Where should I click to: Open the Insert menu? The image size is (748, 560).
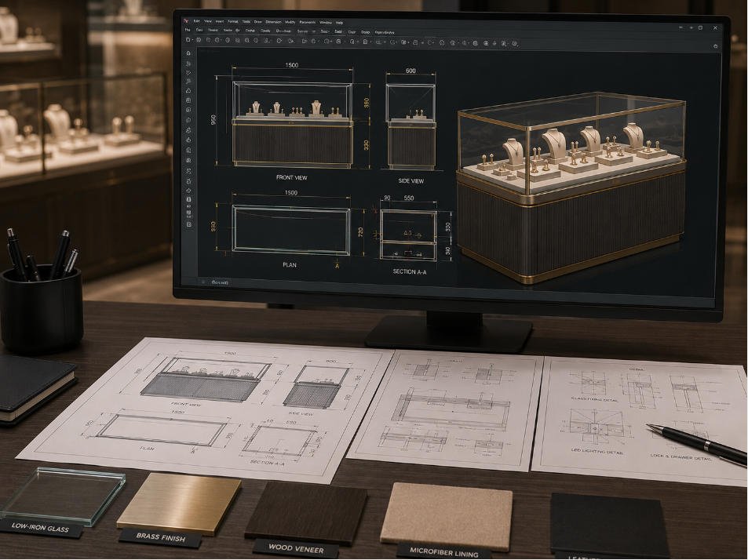point(220,22)
